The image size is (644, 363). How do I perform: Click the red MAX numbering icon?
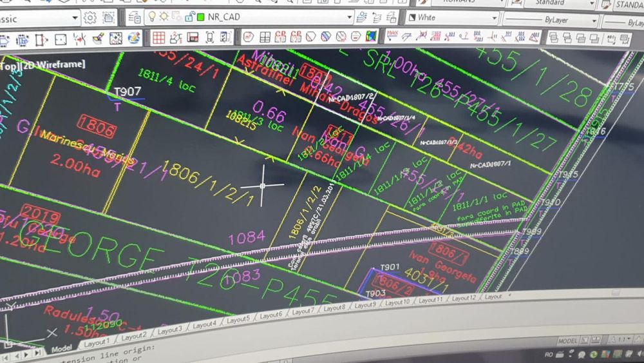392,35
